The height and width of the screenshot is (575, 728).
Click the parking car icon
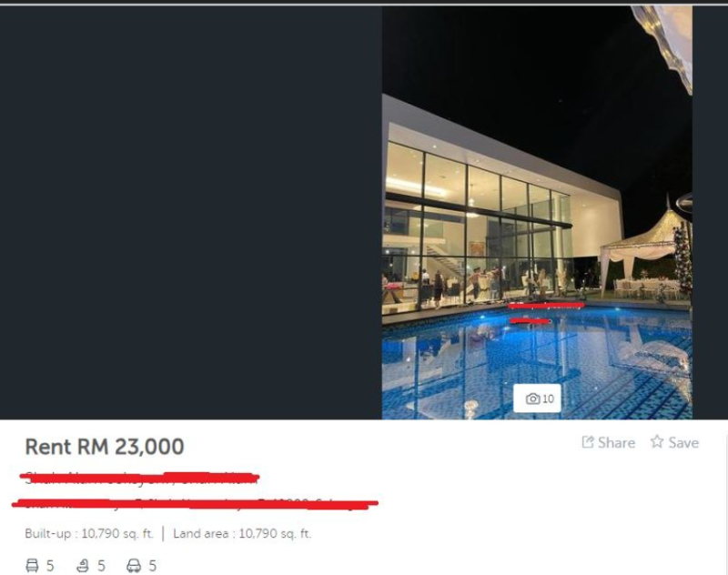[134, 566]
